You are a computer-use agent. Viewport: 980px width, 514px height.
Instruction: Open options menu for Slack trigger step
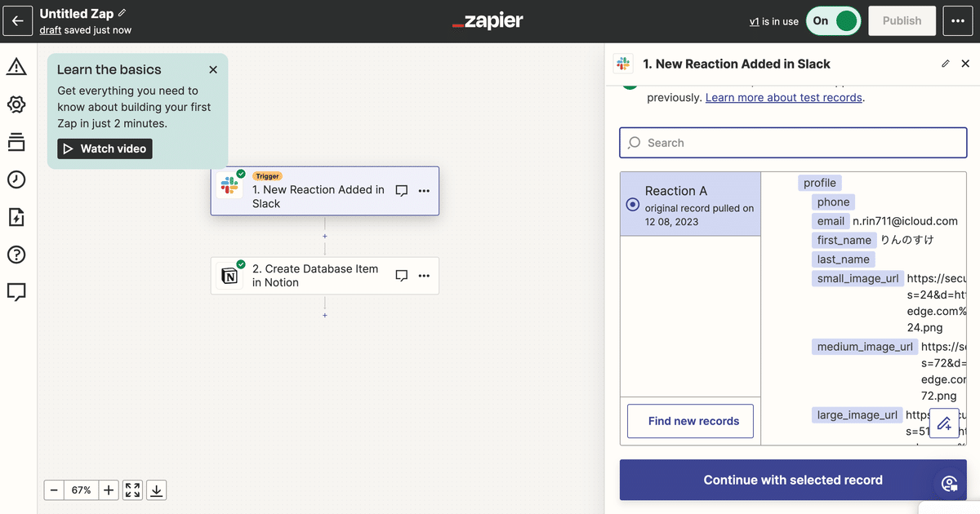coord(424,191)
